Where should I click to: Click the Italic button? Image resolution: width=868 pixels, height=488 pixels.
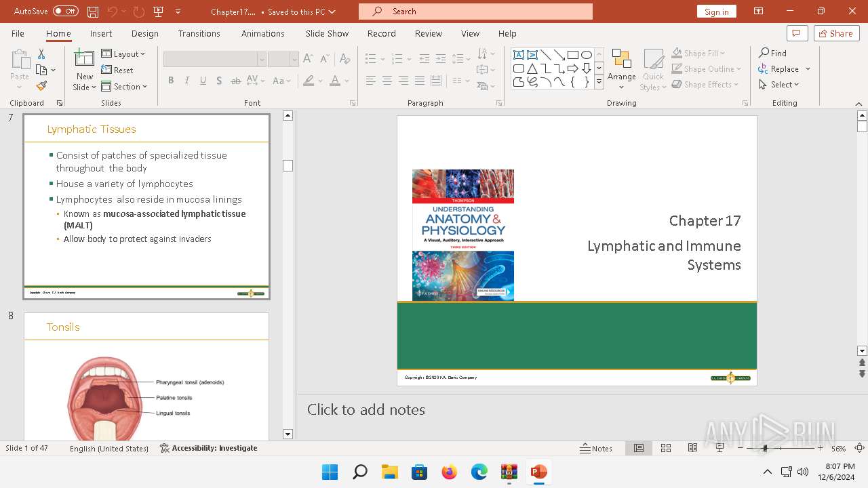click(x=187, y=81)
